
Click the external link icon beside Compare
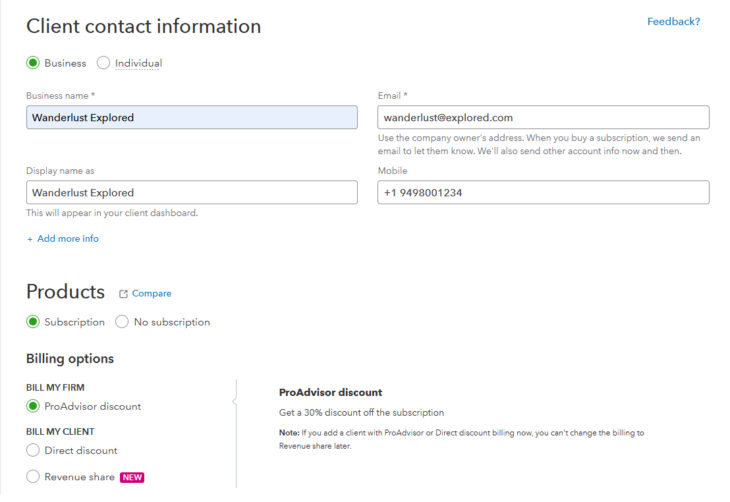[123, 294]
